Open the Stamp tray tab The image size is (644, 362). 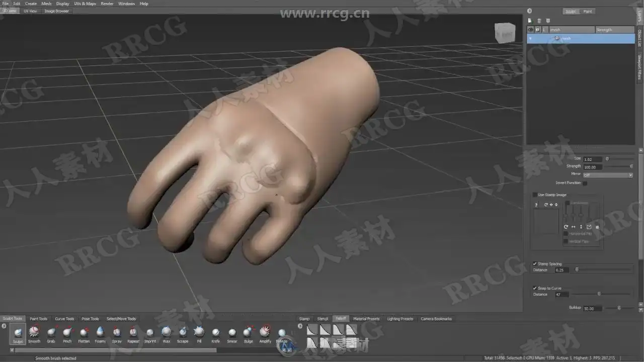click(304, 319)
